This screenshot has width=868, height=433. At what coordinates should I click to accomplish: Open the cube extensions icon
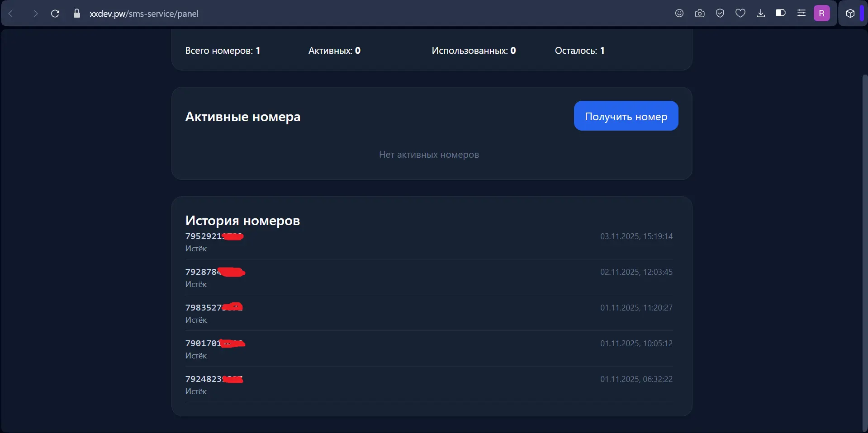click(x=850, y=14)
